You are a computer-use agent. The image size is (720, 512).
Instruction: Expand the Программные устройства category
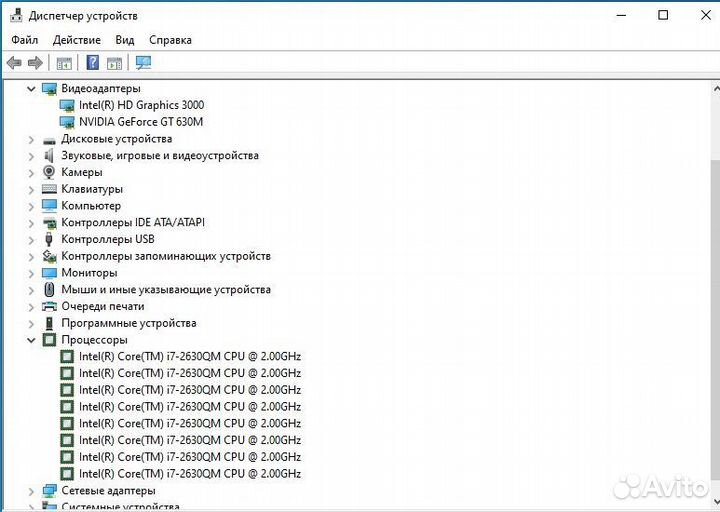pyautogui.click(x=31, y=324)
